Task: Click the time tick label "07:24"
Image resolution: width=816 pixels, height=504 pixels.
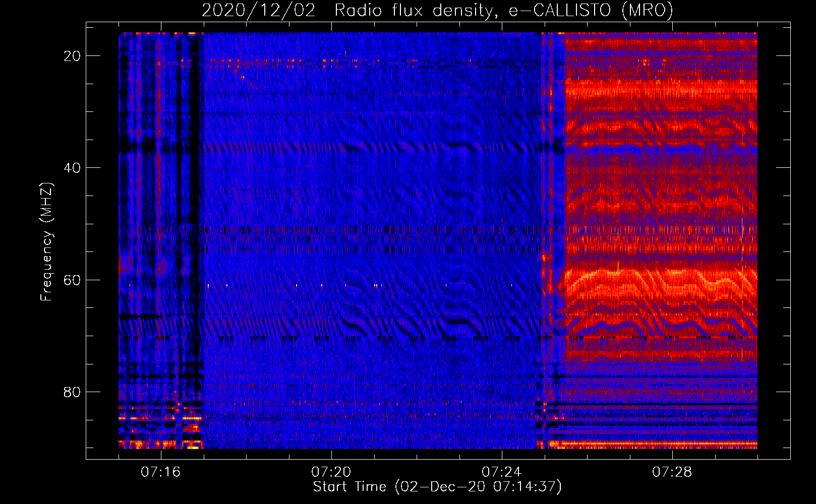Action: [502, 472]
